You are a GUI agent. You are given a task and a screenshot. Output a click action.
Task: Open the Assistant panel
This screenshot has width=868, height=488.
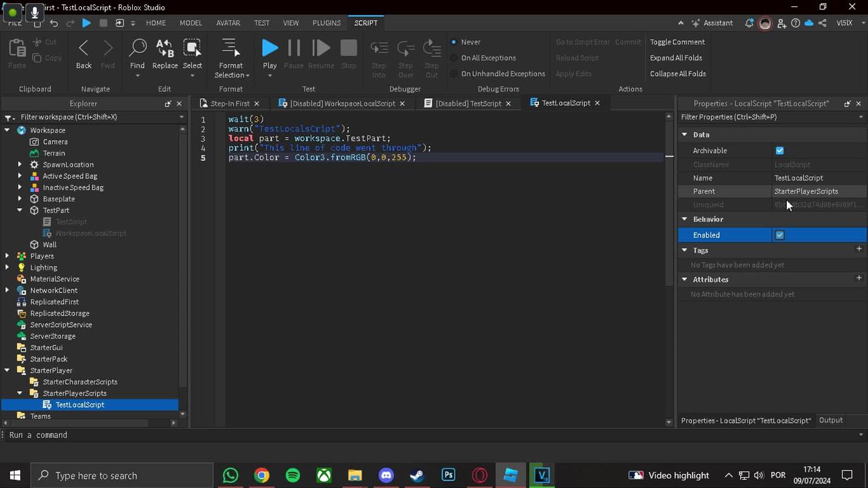(713, 23)
